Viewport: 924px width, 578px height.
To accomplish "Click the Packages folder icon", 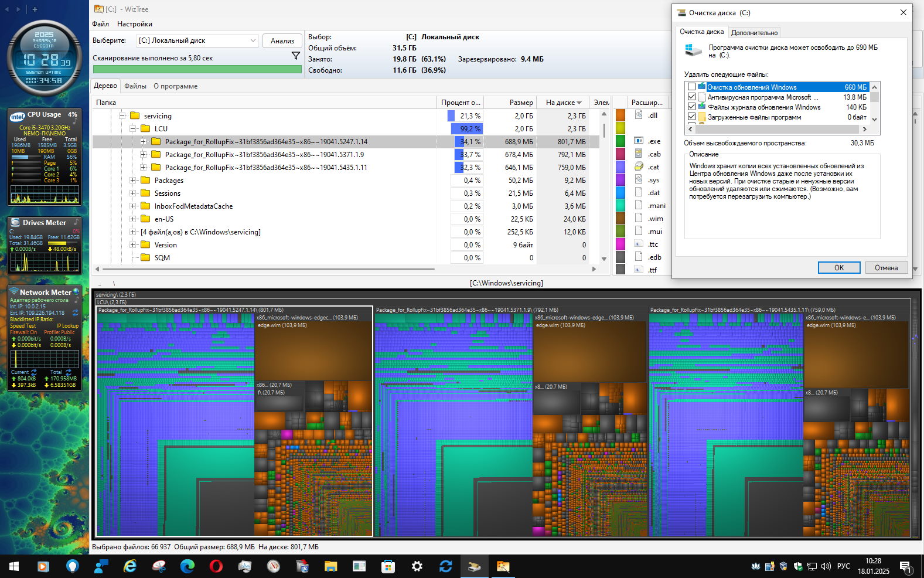I will tap(146, 181).
